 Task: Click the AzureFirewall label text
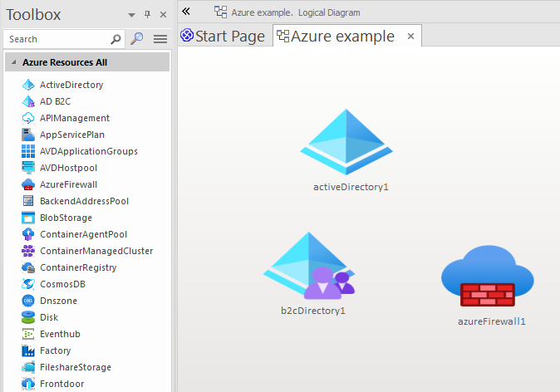pos(69,184)
